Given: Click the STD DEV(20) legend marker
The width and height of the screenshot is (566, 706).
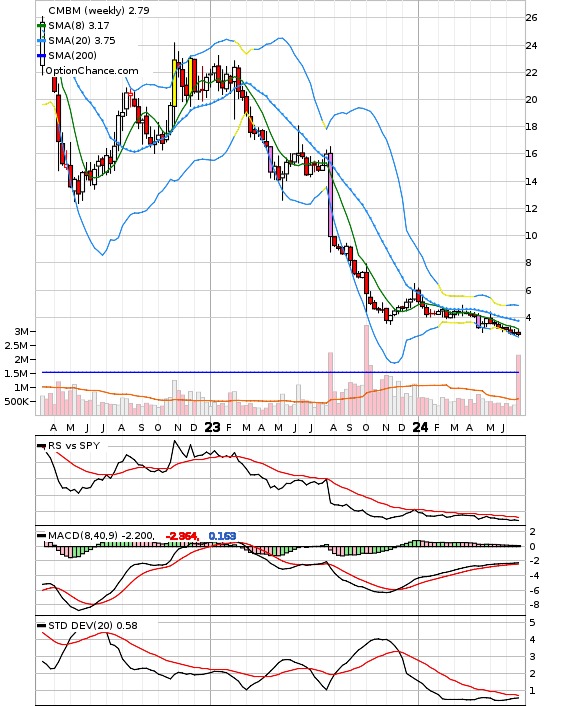Looking at the screenshot, I should coord(41,625).
